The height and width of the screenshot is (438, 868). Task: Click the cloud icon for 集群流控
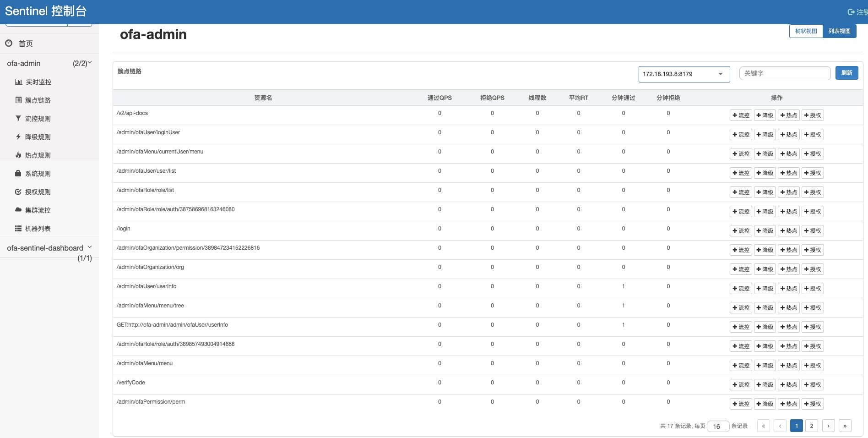click(x=18, y=210)
